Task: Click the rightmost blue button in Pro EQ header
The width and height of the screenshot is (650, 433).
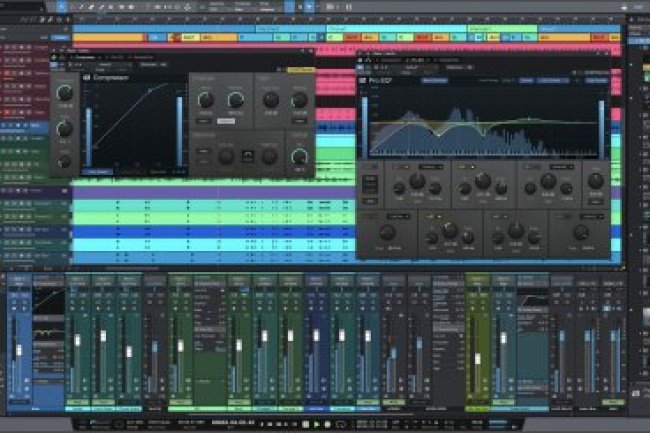Action: coord(596,81)
